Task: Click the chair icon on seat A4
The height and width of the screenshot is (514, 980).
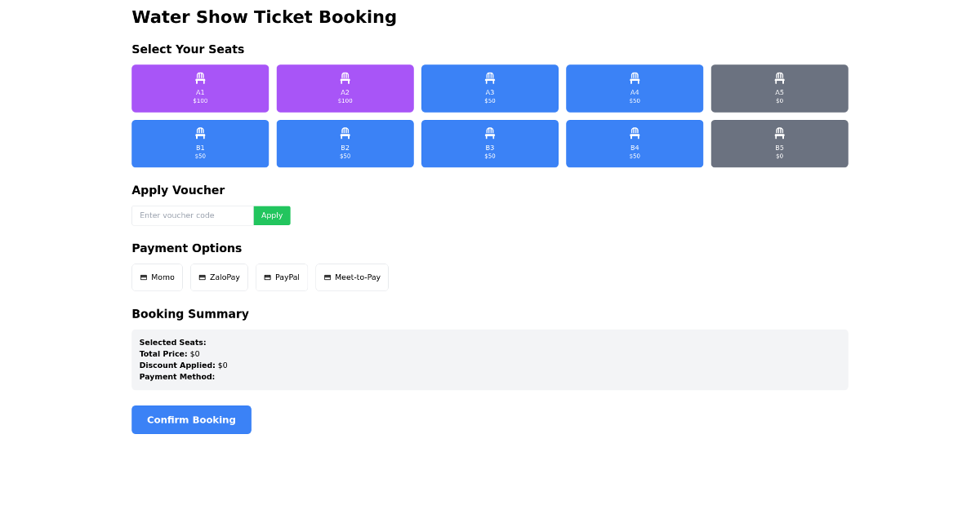Action: coord(634,78)
